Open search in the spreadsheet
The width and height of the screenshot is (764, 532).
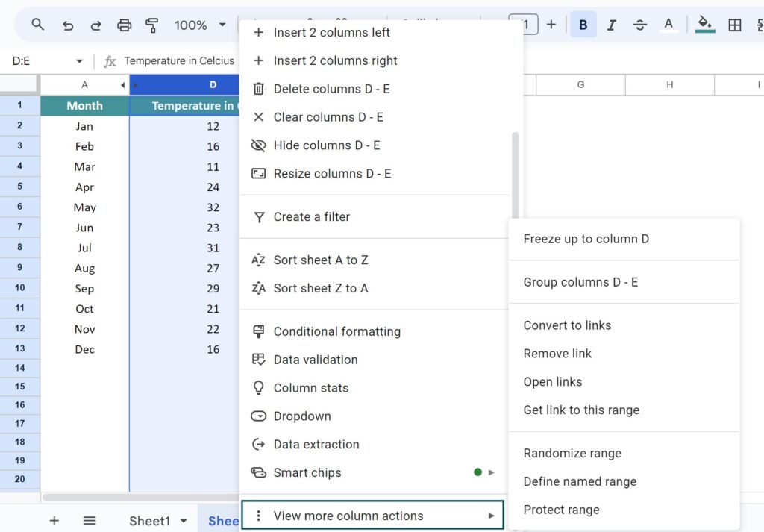pos(37,25)
